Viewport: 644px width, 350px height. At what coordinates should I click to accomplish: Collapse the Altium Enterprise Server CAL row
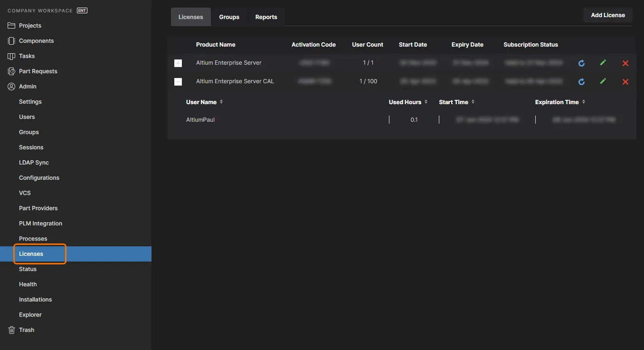click(178, 82)
